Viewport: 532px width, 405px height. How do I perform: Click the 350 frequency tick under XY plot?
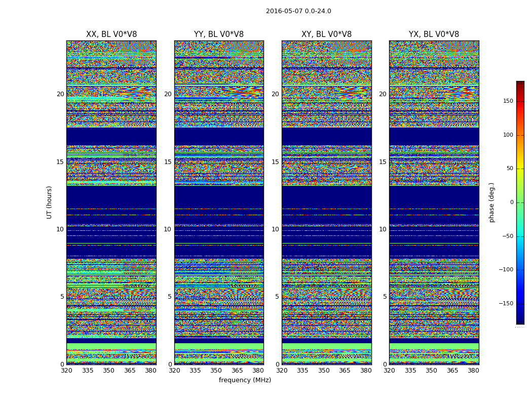pos(324,371)
